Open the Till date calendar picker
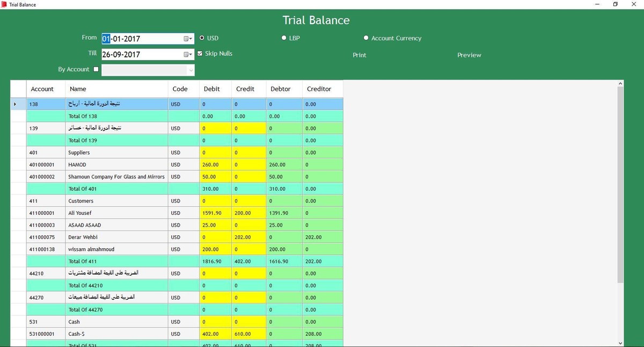 coord(188,54)
